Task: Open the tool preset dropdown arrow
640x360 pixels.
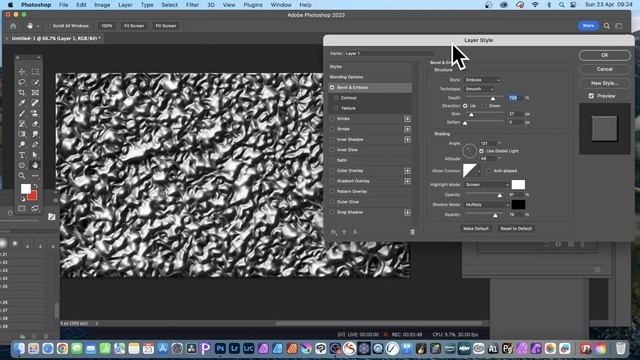Action: point(38,26)
